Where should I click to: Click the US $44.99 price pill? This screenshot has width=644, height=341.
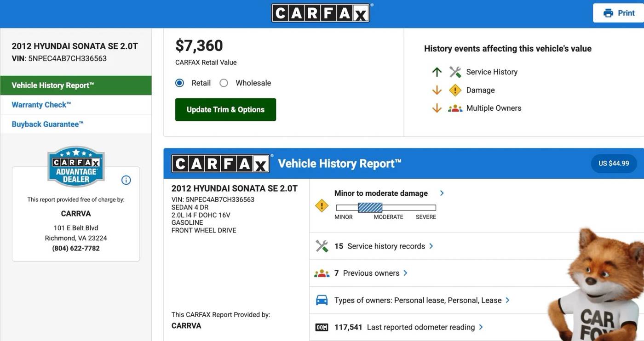[614, 164]
